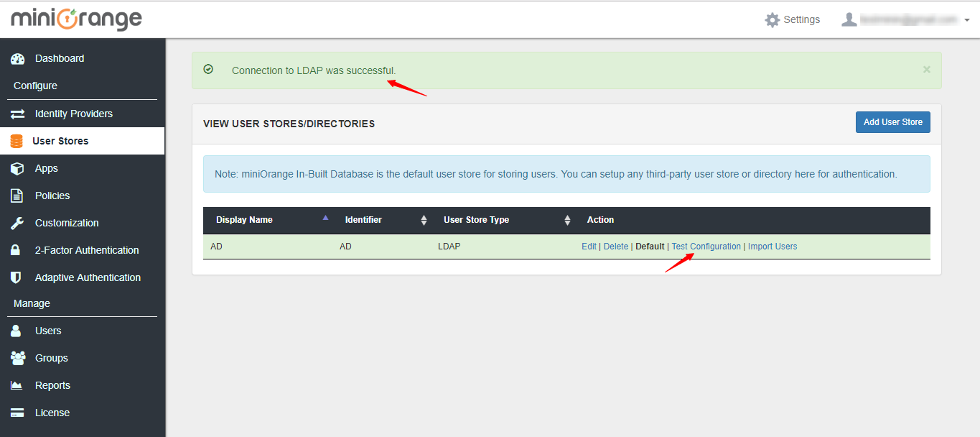Open the Users menu item
The height and width of the screenshot is (437, 980).
pos(48,331)
